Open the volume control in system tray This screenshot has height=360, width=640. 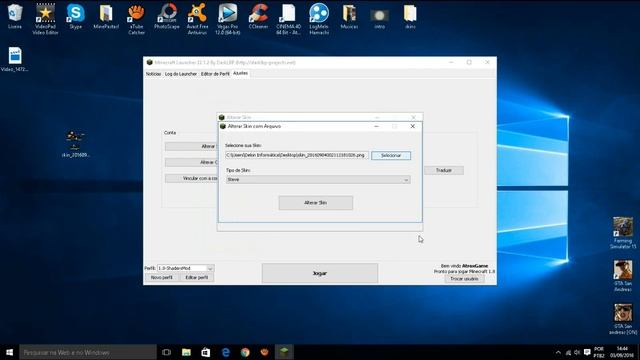[x=577, y=352]
